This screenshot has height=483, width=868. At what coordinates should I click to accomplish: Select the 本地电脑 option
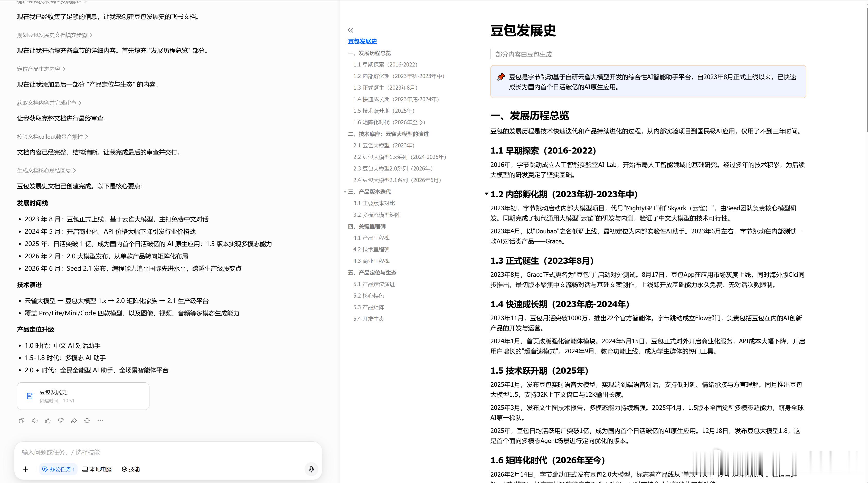click(97, 469)
